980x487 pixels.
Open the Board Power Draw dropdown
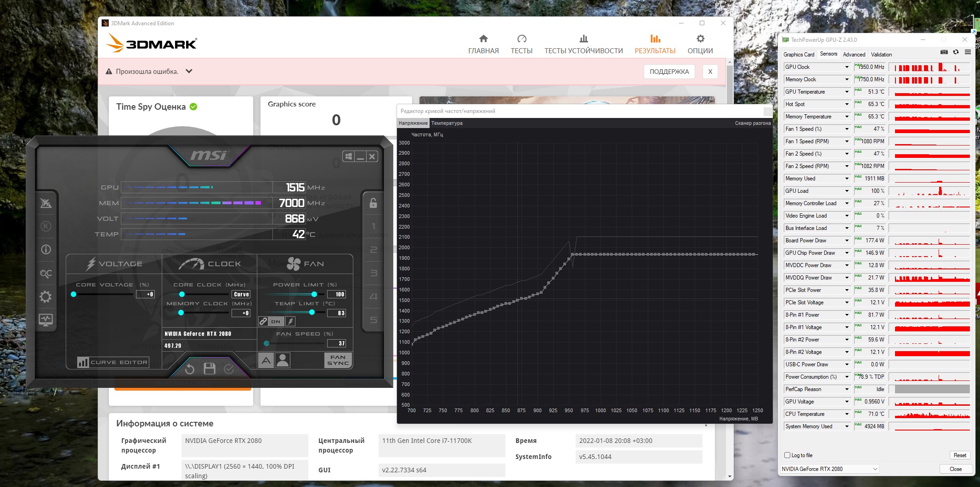(847, 241)
